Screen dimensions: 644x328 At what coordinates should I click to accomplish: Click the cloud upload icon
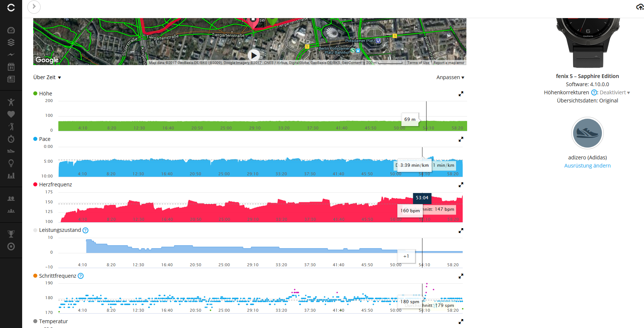(x=640, y=7)
